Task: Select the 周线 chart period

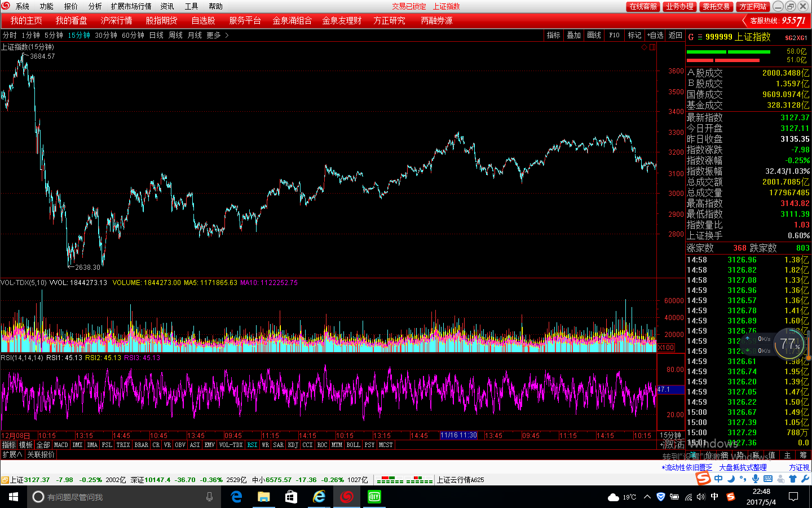Action: 175,35
